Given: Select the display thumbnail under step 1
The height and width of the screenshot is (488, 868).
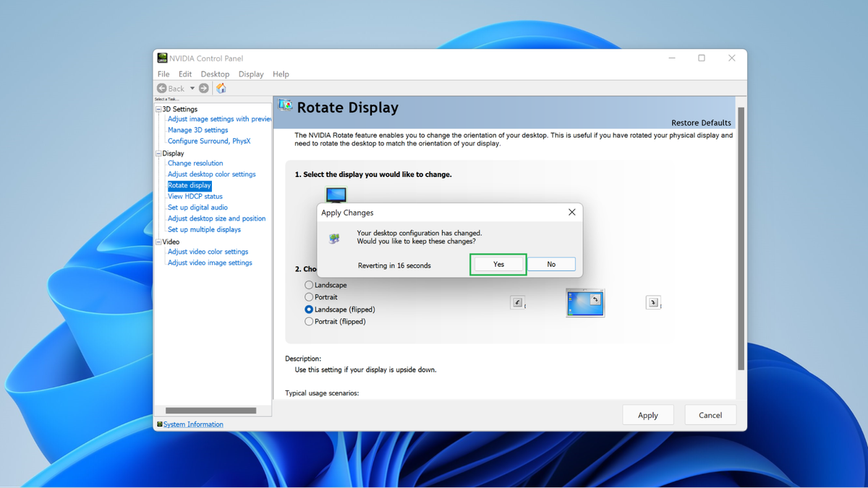Looking at the screenshot, I should pyautogui.click(x=336, y=194).
